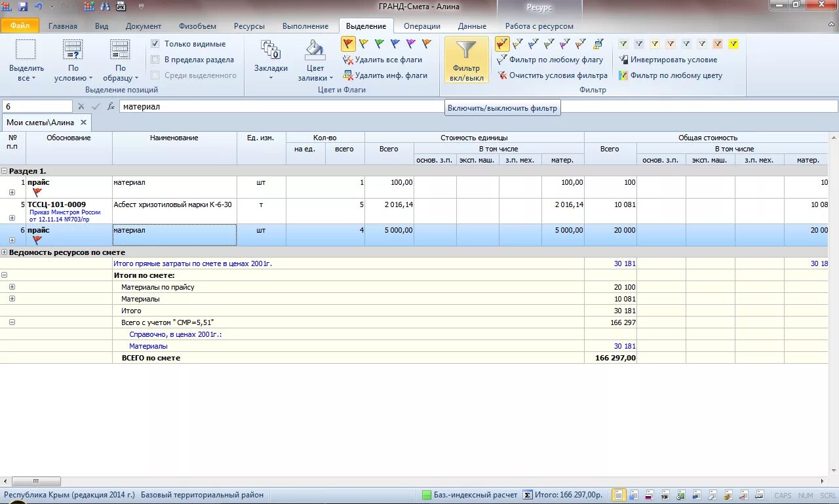Screen dimensions: 839x504
Task: Filter by yellow flag in Фильтр group
Action: (x=518, y=44)
